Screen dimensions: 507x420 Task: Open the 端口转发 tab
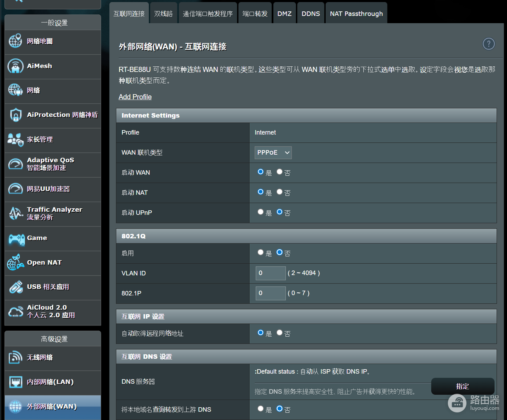255,14
